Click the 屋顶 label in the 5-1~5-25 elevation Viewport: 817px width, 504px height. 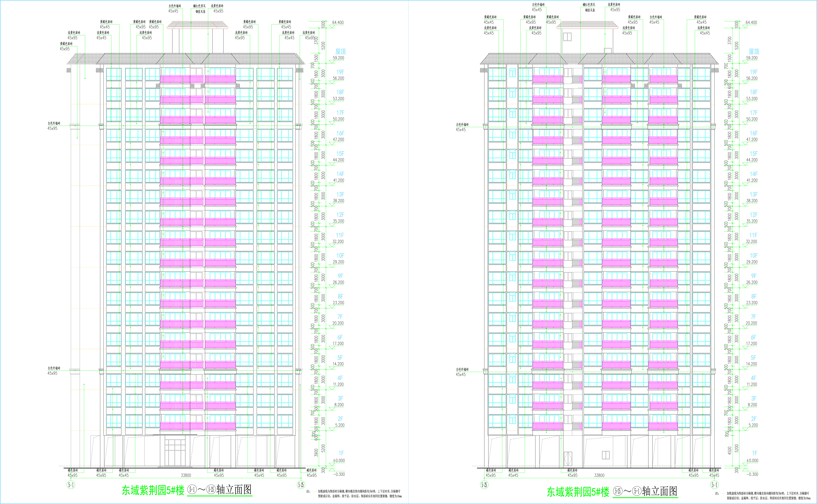340,51
